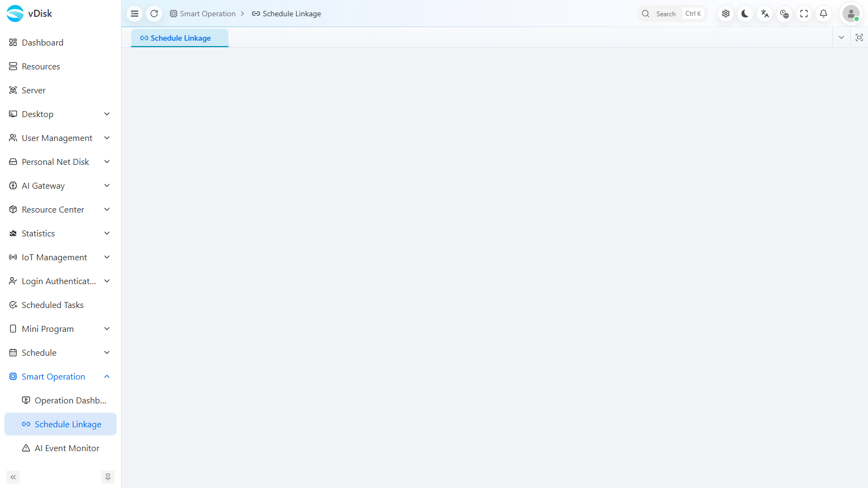Click the refresh page icon
Viewport: 868px width, 488px height.
(x=154, y=14)
